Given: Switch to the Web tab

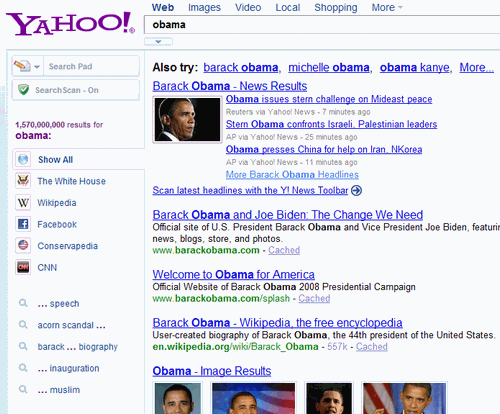Looking at the screenshot, I should 163,7.
